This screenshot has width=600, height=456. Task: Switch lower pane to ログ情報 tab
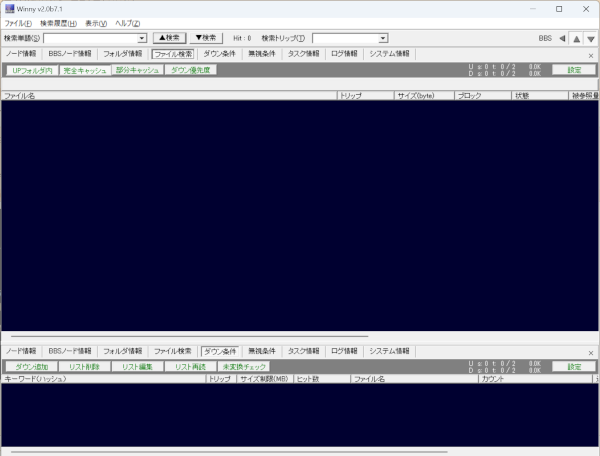(x=344, y=351)
